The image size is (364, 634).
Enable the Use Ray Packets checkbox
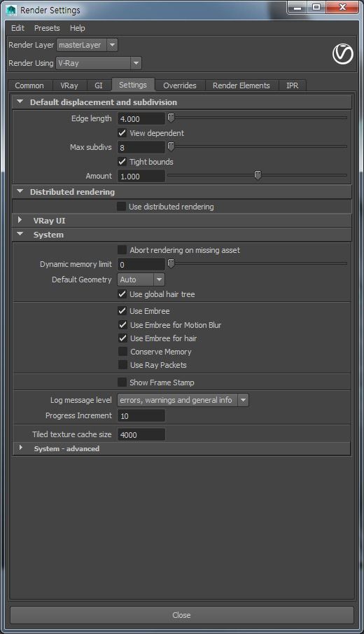[122, 365]
